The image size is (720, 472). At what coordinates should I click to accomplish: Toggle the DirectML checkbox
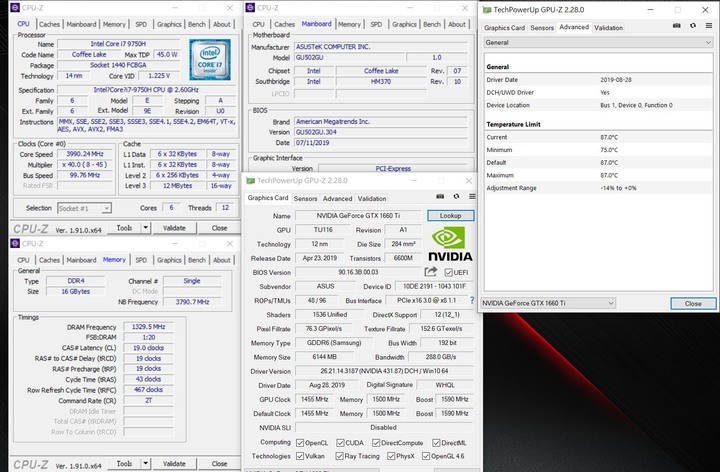(x=436, y=443)
